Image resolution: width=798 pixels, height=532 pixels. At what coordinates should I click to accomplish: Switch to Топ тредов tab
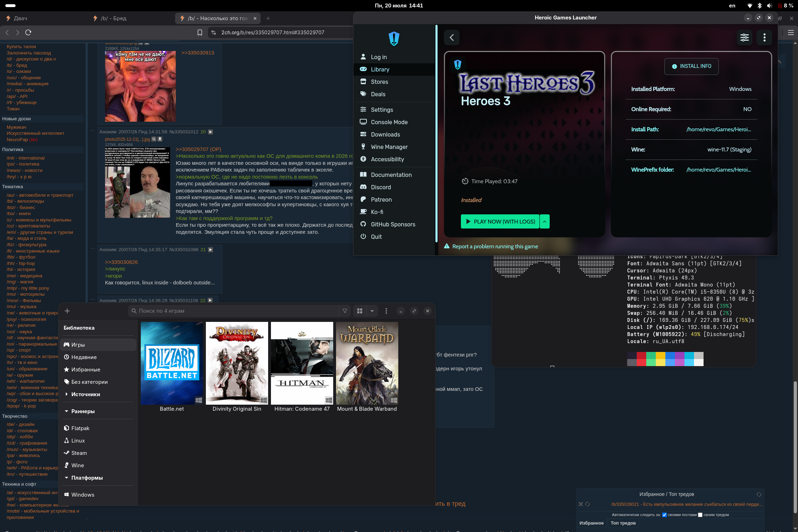pos(623,523)
